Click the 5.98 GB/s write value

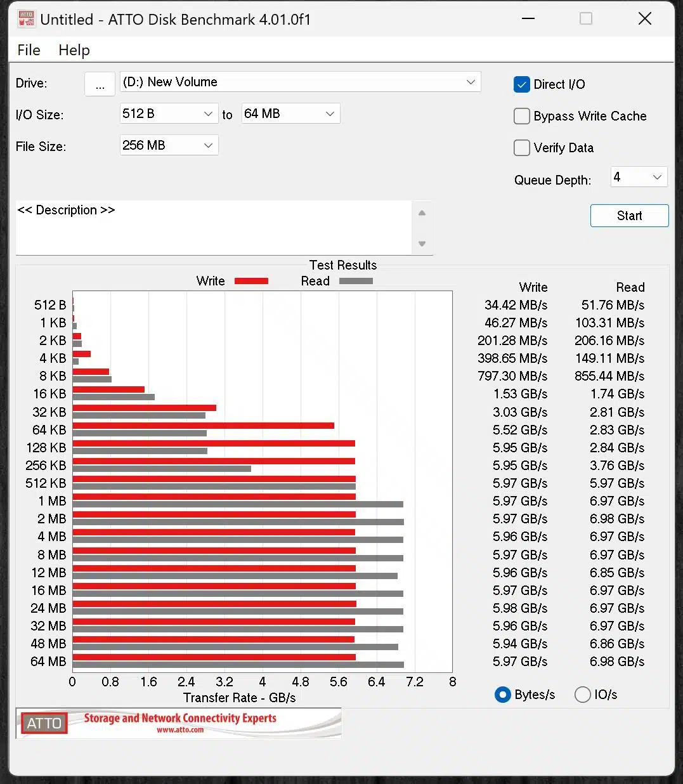pos(520,608)
